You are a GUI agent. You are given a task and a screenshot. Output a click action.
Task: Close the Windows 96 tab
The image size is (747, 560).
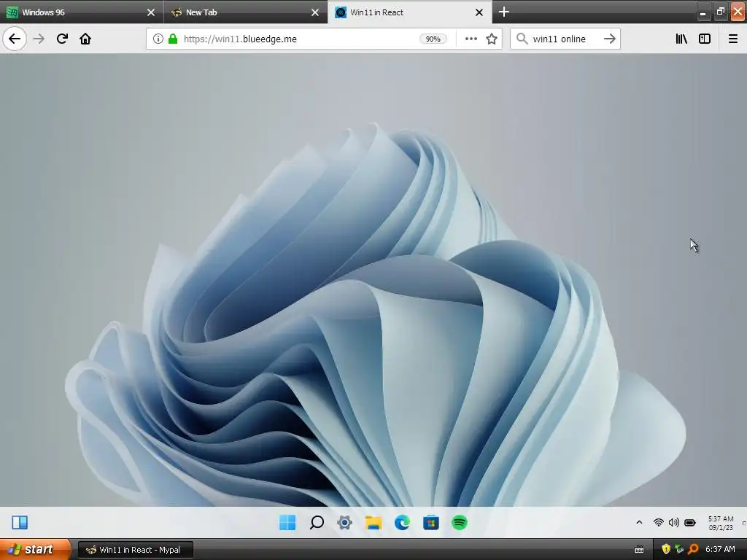151,12
